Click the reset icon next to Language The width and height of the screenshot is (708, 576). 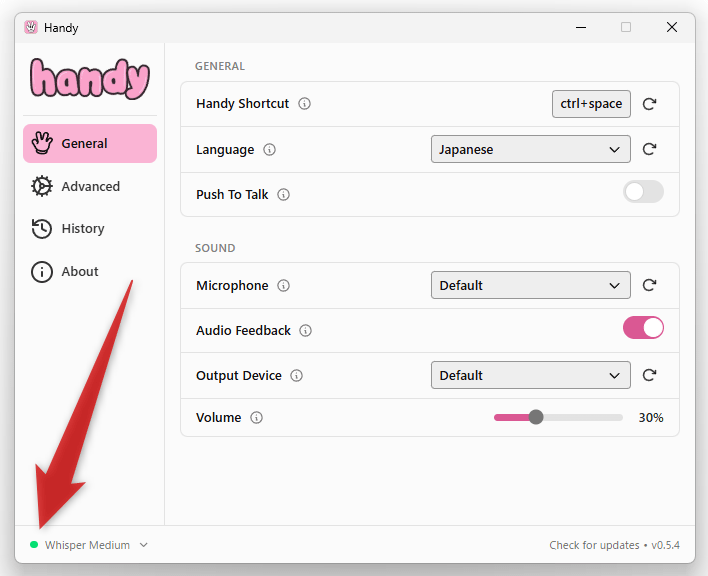point(649,149)
